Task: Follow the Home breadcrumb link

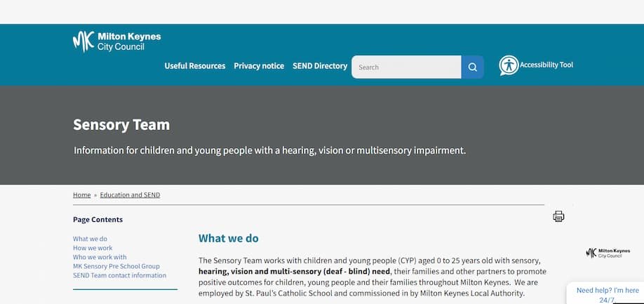Action: (82, 194)
